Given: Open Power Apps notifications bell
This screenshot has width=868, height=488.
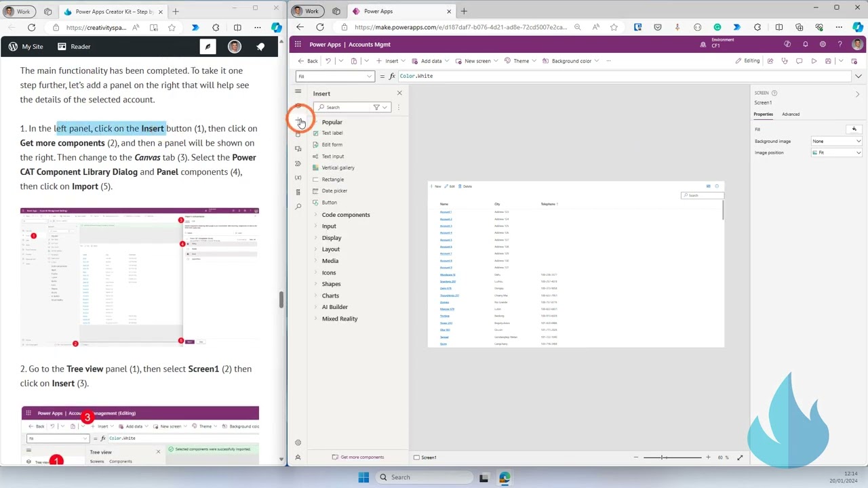Looking at the screenshot, I should click(x=805, y=44).
